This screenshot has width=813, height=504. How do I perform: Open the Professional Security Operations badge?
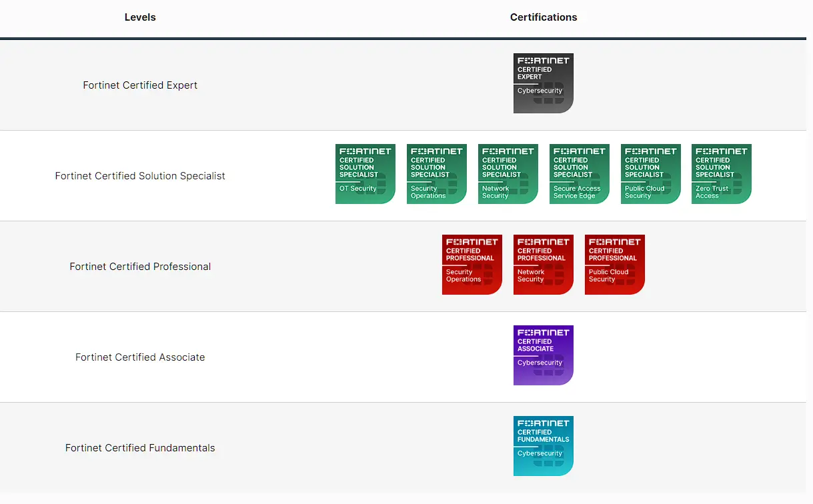(x=472, y=265)
